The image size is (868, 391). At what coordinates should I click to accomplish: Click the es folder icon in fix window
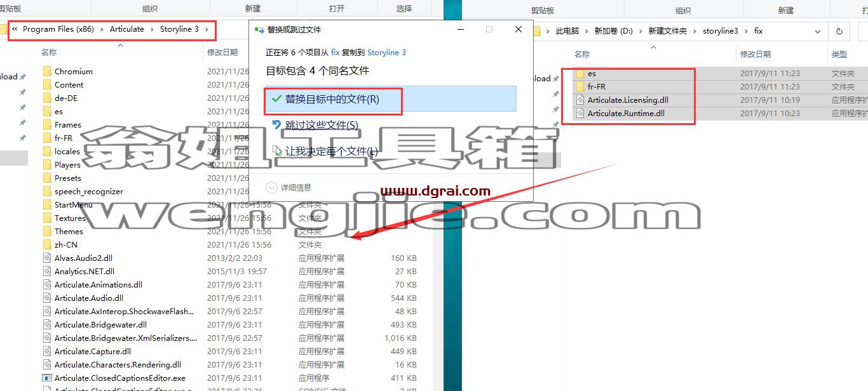580,74
